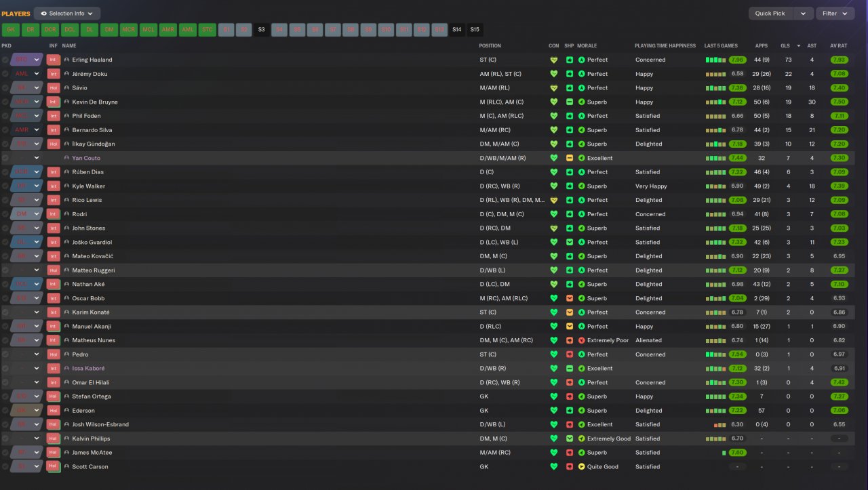Click the Int status badge beside Kevin De Bruyne
868x490 pixels.
54,102
